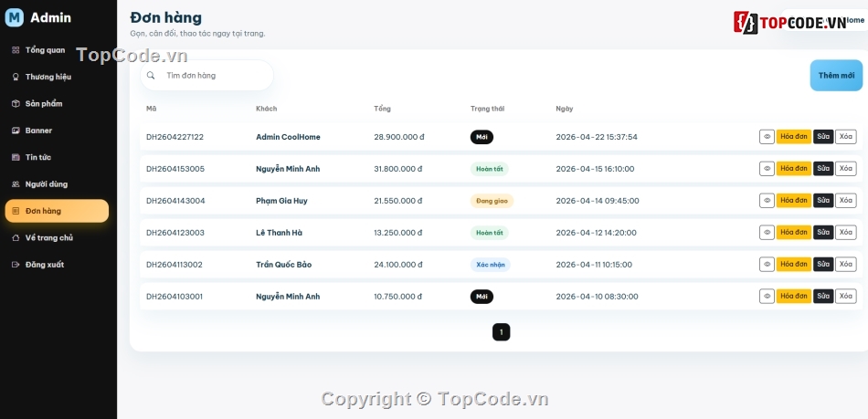Go to Về trang chủ
Image resolution: width=868 pixels, height=419 pixels.
click(57, 237)
